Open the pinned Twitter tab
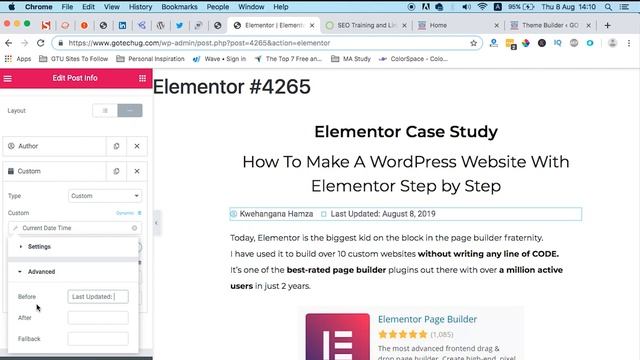Screen dimensions: 640x360 [x=179, y=25]
